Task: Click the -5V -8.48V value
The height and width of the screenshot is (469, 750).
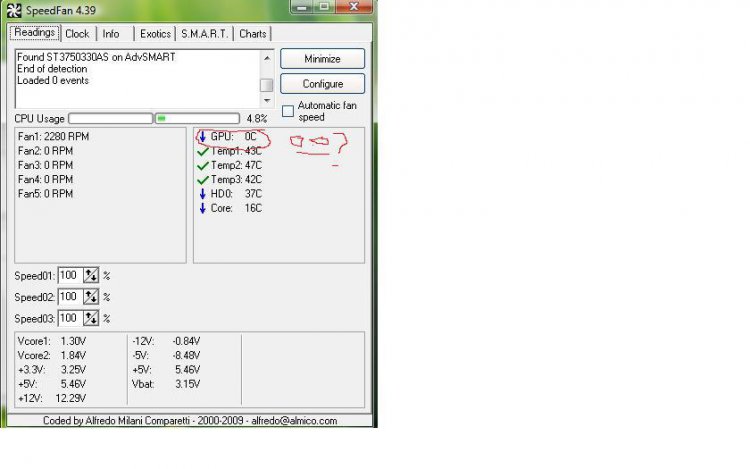Action: coord(186,356)
